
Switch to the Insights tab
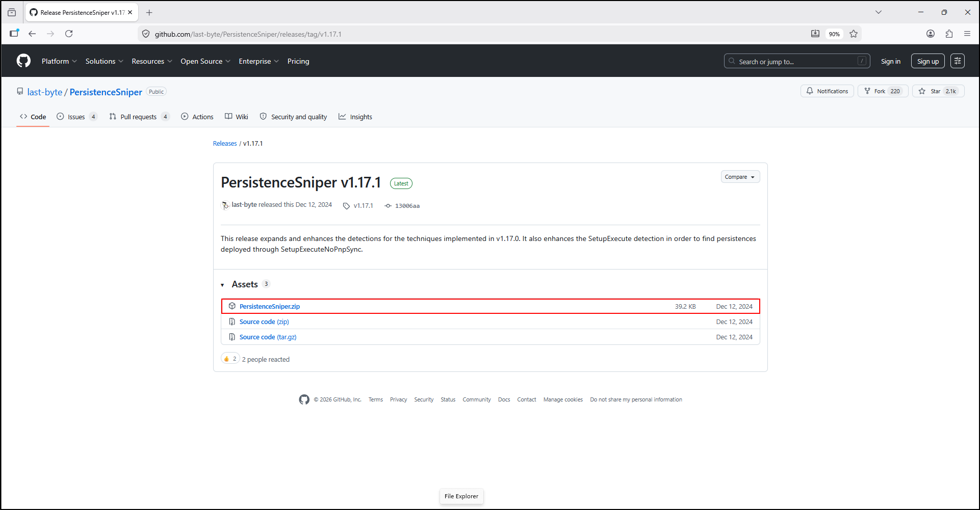click(x=355, y=117)
